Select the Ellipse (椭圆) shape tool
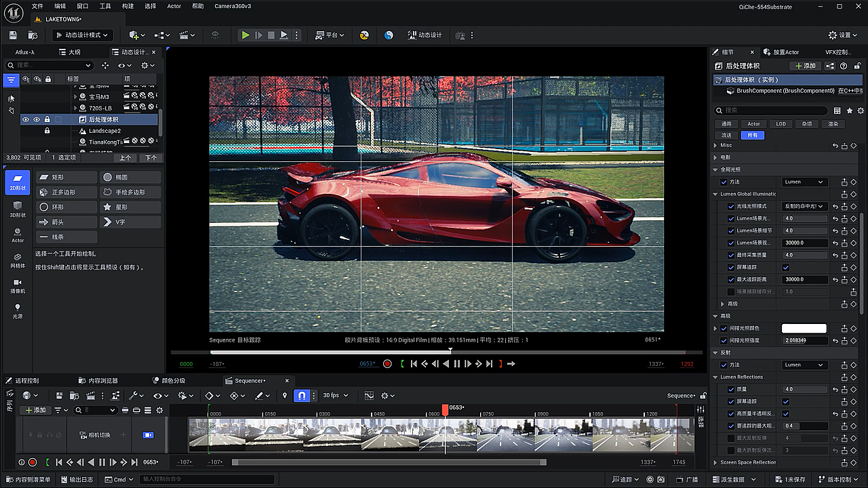This screenshot has width=868, height=488. click(x=130, y=177)
